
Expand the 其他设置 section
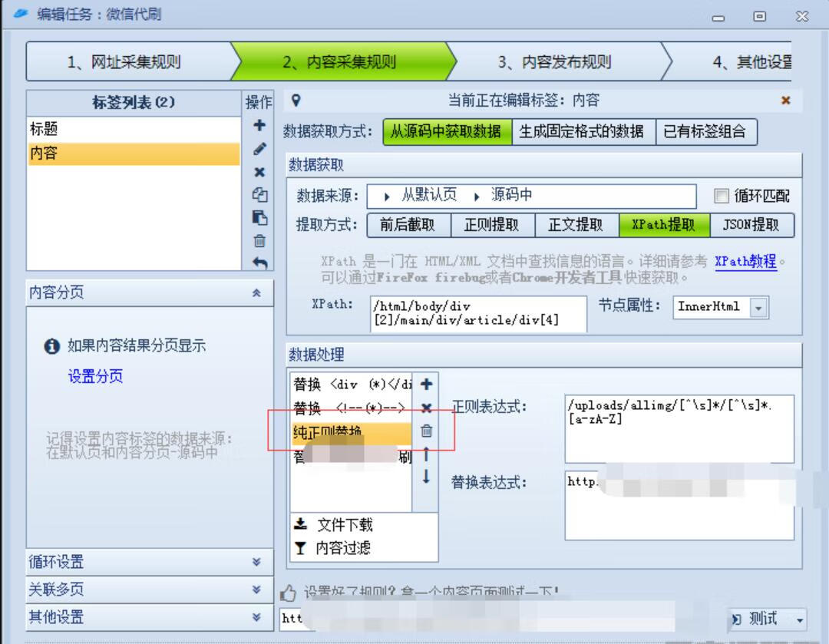pos(256,616)
